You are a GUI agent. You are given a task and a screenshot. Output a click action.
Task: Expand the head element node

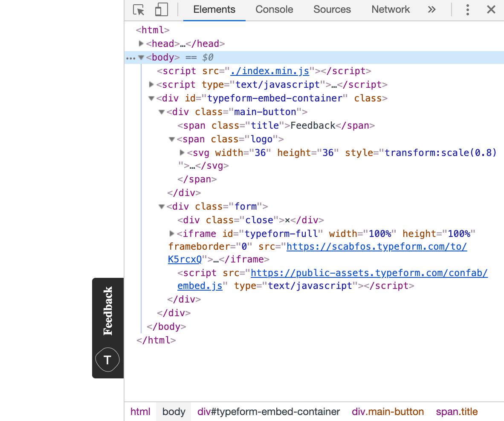(x=141, y=43)
